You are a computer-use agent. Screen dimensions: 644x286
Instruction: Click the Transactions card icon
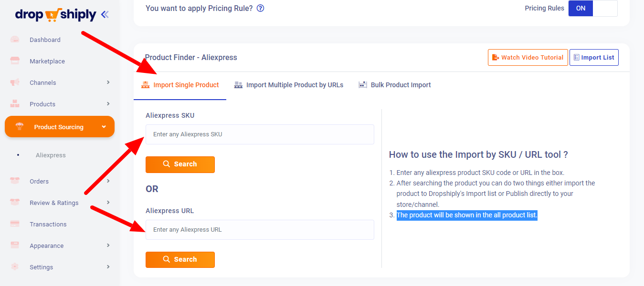click(x=15, y=224)
